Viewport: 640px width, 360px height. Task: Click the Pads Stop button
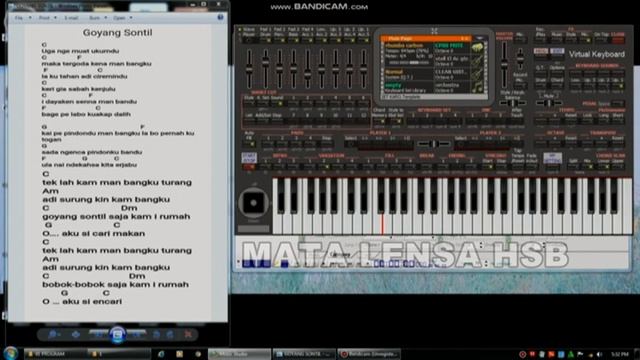point(326,144)
